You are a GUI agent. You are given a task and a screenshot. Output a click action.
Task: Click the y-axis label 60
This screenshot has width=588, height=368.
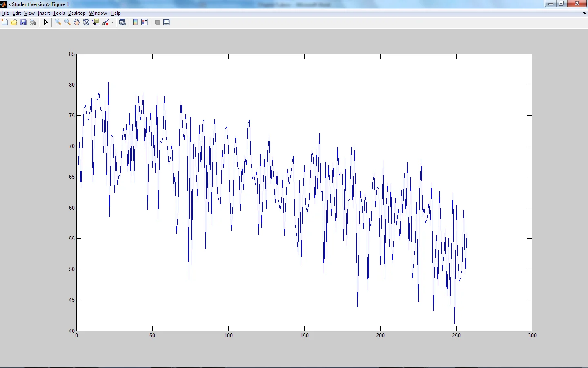coord(72,208)
